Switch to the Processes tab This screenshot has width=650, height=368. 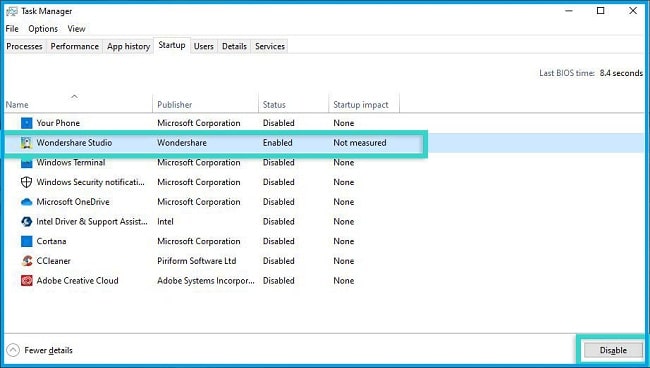pyautogui.click(x=24, y=46)
